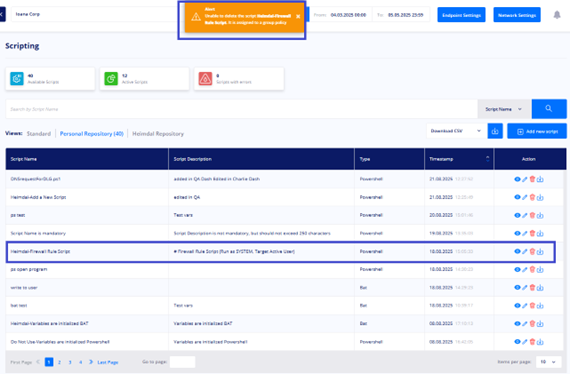Delete the Heimdal-Add a New Script row
The width and height of the screenshot is (570, 374).
(x=532, y=197)
